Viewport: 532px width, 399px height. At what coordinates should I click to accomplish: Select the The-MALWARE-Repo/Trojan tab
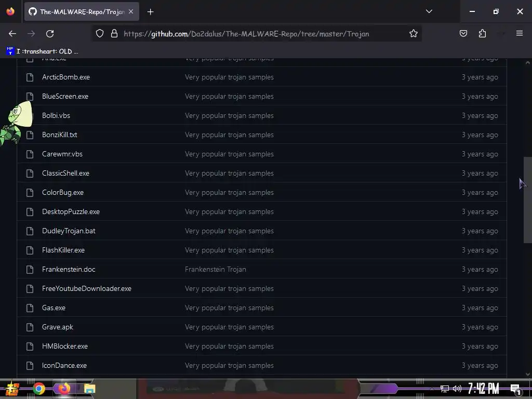click(82, 12)
